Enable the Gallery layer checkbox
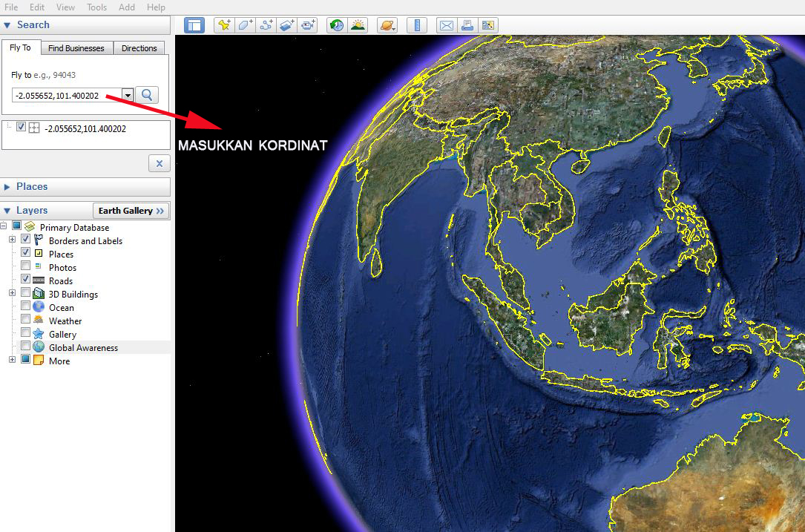805x532 pixels. click(25, 332)
